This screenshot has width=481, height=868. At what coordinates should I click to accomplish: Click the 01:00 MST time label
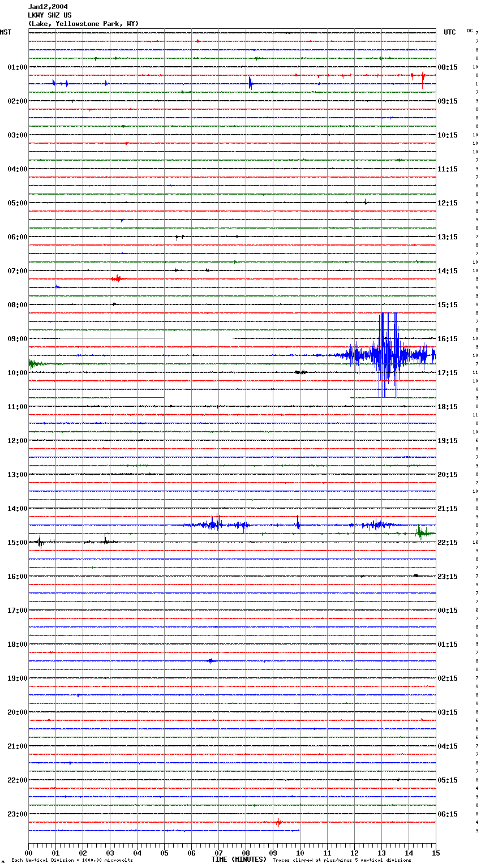pos(18,67)
